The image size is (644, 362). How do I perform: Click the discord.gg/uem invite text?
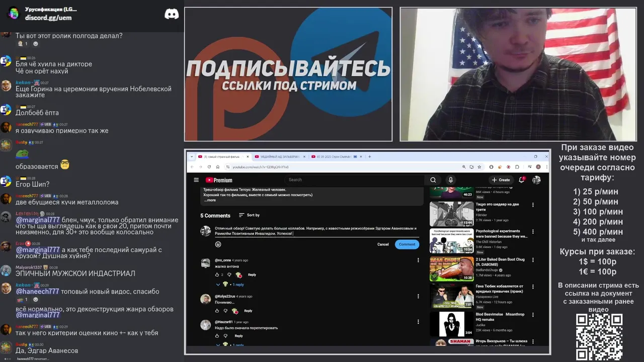coord(48,18)
